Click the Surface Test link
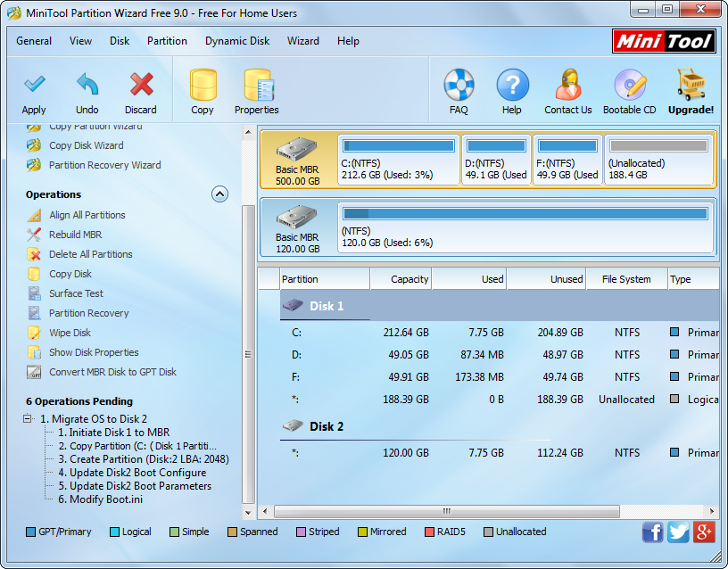Viewport: 728px width, 569px height. click(x=76, y=293)
